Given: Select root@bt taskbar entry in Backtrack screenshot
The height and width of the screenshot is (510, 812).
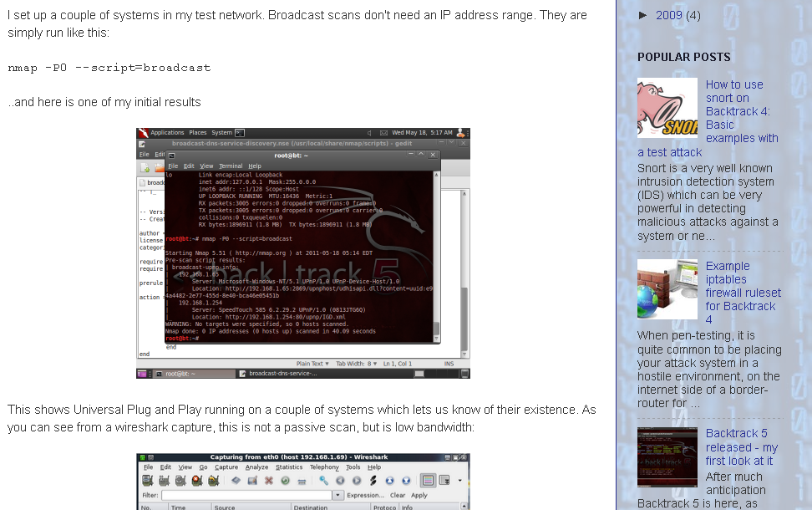Looking at the screenshot, I should coord(193,373).
